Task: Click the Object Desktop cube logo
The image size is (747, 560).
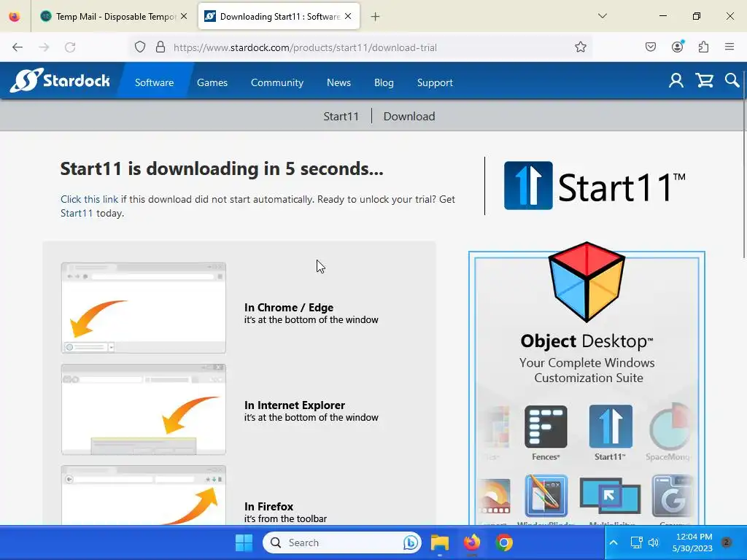Action: [587, 281]
